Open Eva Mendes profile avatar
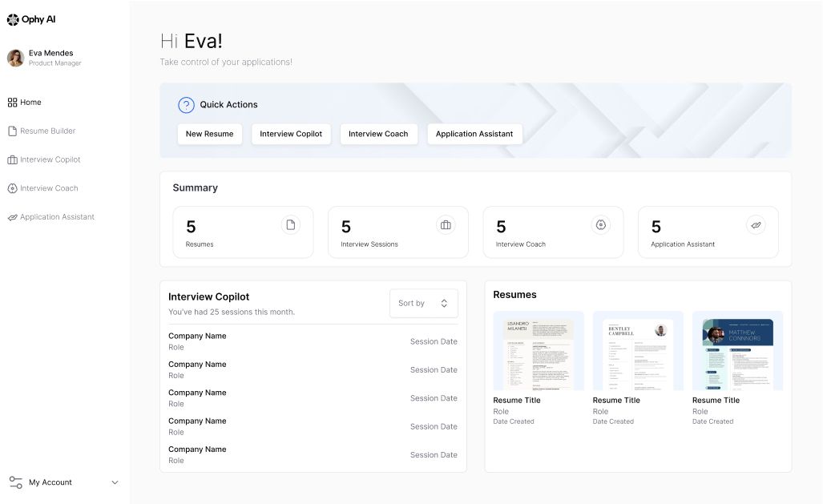823x504 pixels. tap(15, 58)
